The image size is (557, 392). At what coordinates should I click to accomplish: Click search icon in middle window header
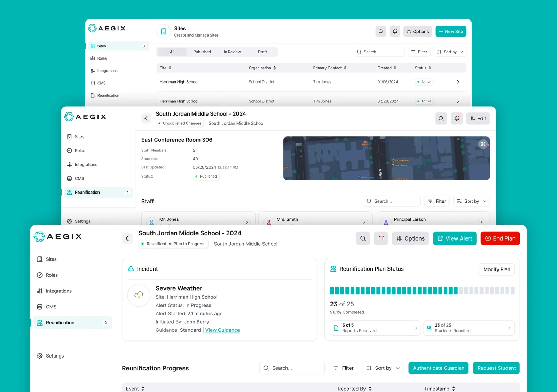pos(441,118)
